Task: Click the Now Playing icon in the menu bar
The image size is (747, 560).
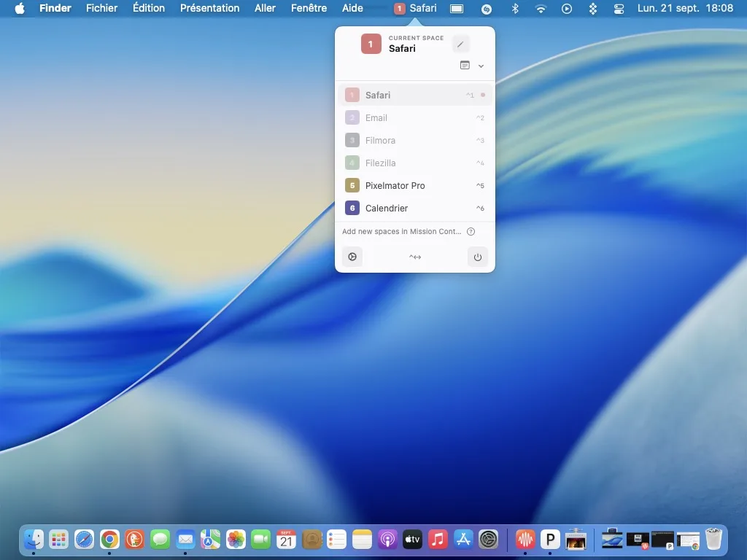Action: pos(566,9)
